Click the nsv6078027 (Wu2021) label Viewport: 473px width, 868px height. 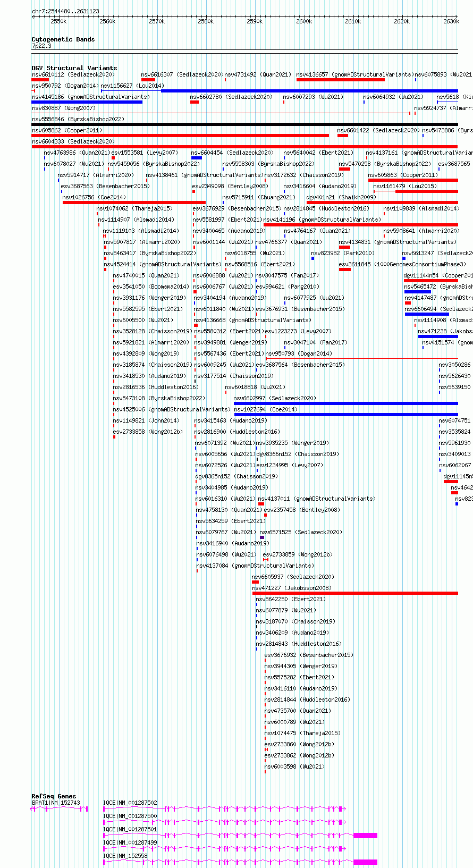click(74, 164)
